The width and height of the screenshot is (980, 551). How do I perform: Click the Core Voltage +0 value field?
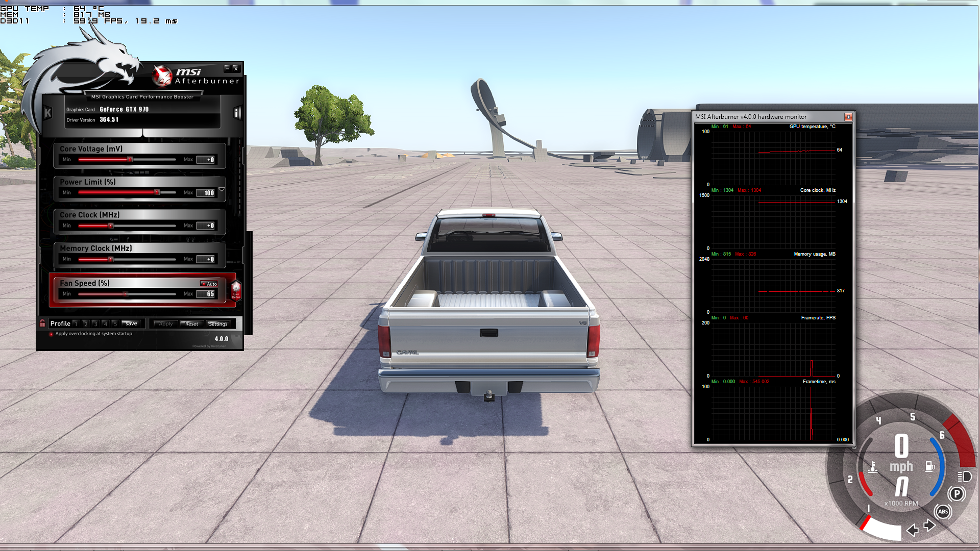206,160
